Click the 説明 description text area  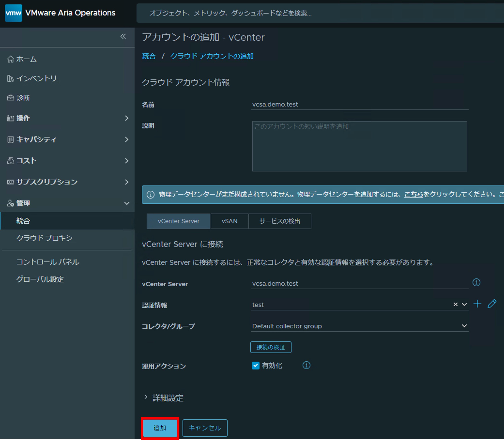tap(359, 146)
